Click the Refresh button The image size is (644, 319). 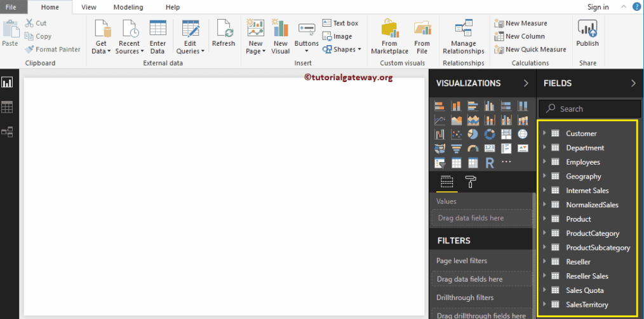point(224,34)
